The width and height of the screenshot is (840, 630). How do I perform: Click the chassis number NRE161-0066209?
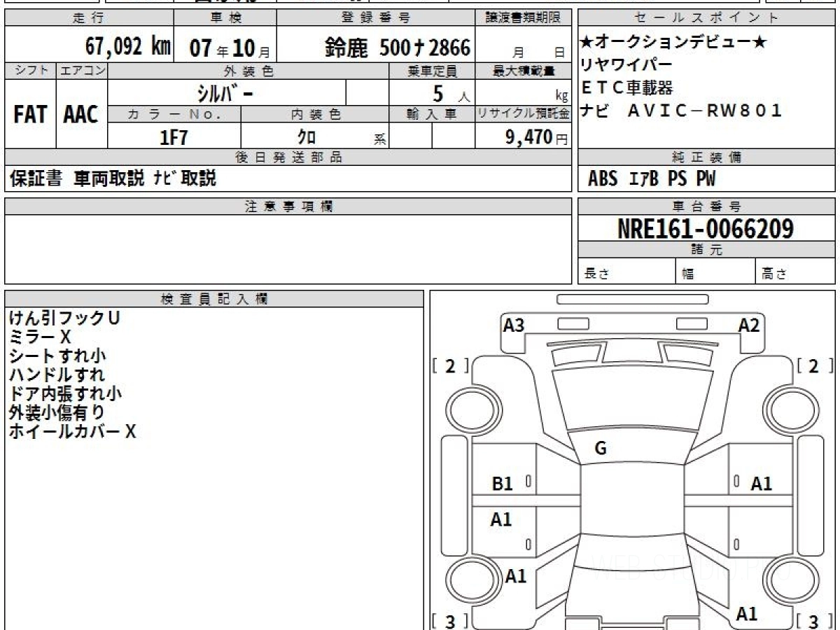click(706, 228)
